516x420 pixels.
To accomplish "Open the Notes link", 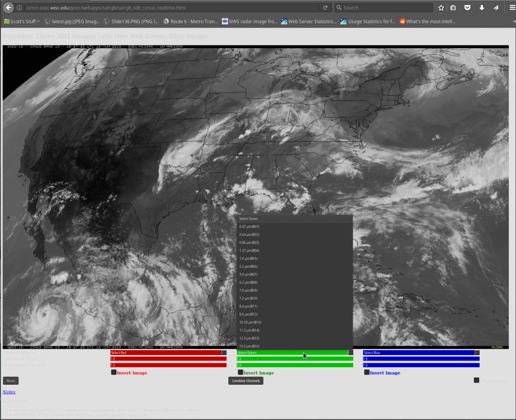I will 9,392.
